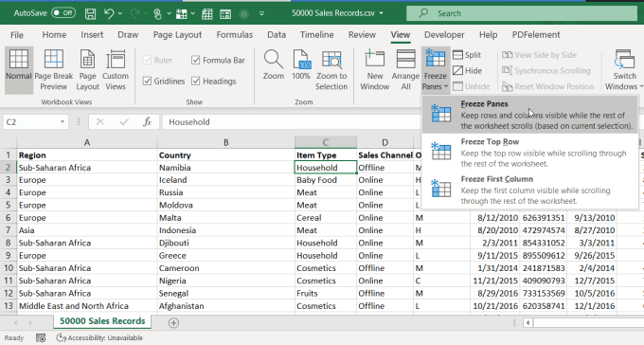Viewport: 644px width, 345px height.
Task: Click Arrange All windows
Action: (405, 69)
